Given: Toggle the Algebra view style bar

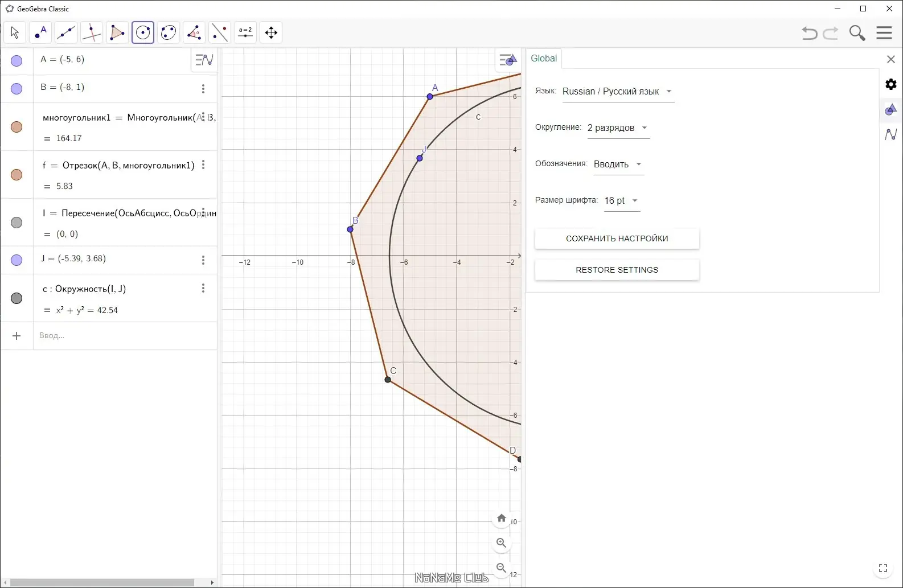Looking at the screenshot, I should point(204,59).
